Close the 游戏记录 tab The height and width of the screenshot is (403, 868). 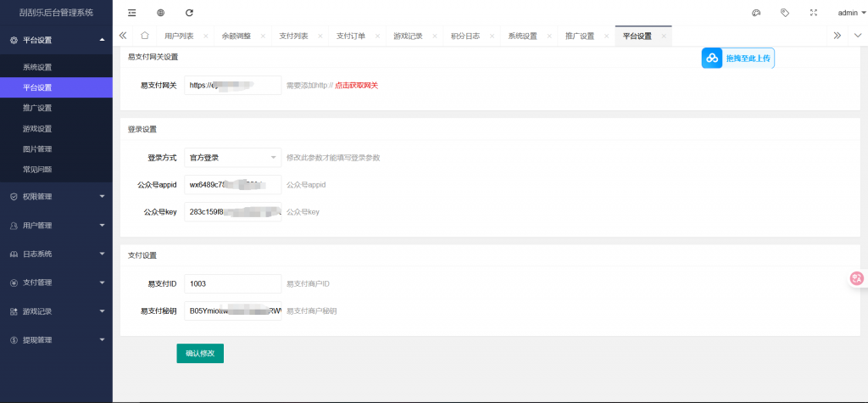point(435,36)
